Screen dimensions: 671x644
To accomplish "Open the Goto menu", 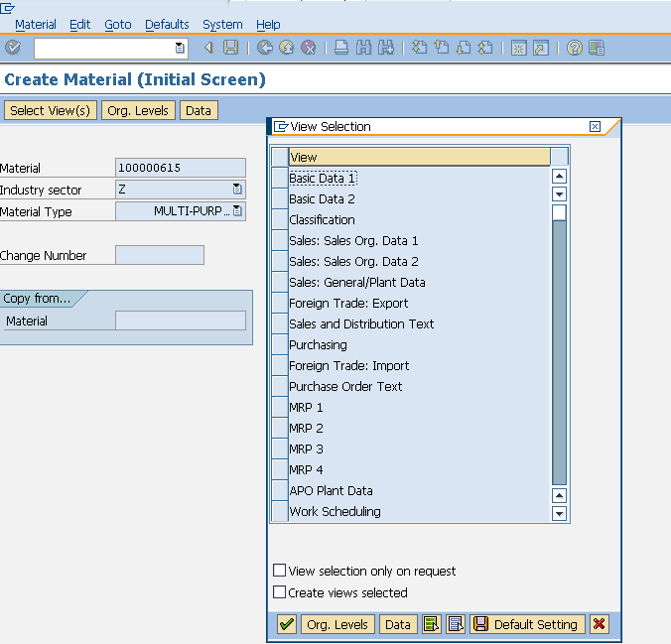I will click(x=118, y=25).
